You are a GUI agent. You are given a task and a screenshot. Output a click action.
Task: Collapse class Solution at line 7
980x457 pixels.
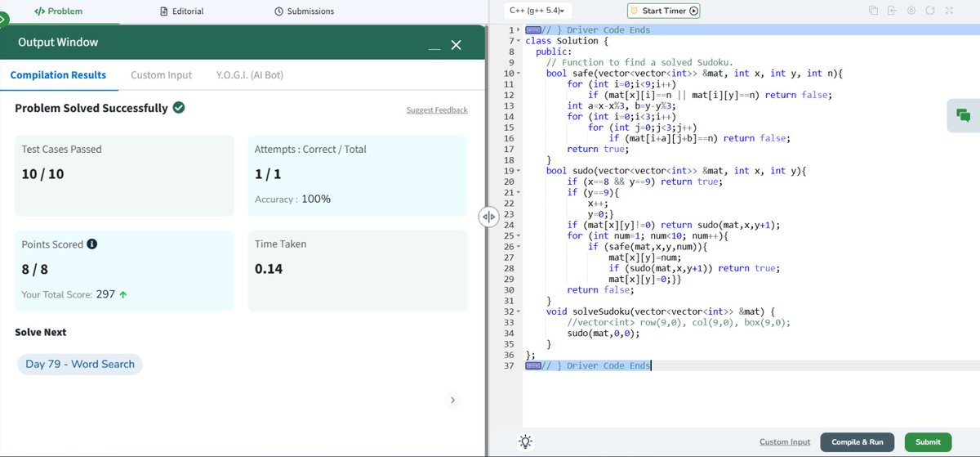[520, 40]
